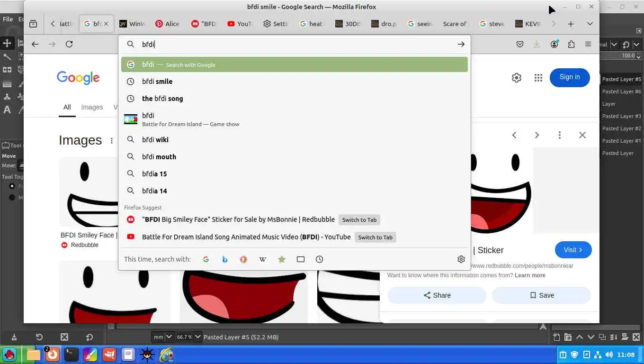The image size is (644, 364).
Task: Search this time with Wikipedia icon
Action: pyautogui.click(x=263, y=259)
